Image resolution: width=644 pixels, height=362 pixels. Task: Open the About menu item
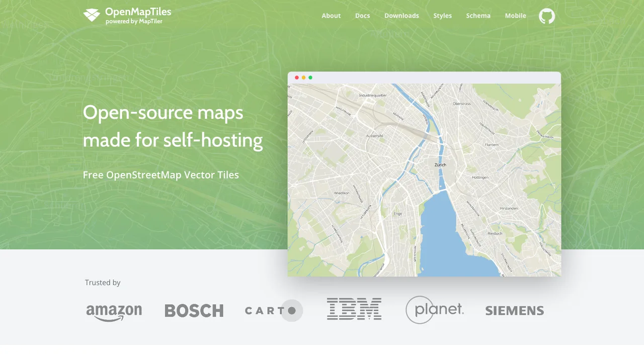pyautogui.click(x=331, y=16)
